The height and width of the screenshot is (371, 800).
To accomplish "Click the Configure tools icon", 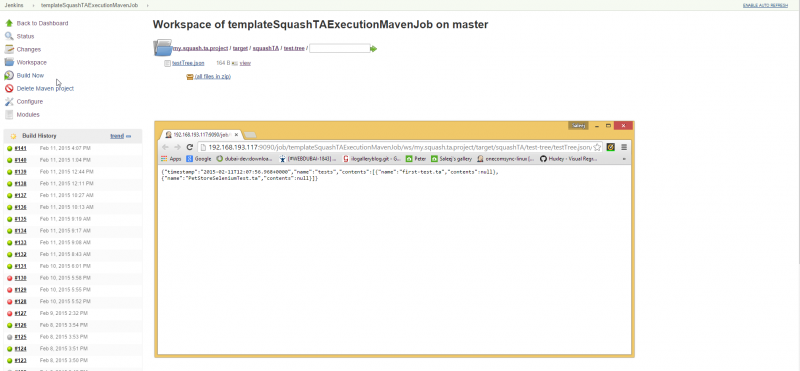I will (x=9, y=102).
